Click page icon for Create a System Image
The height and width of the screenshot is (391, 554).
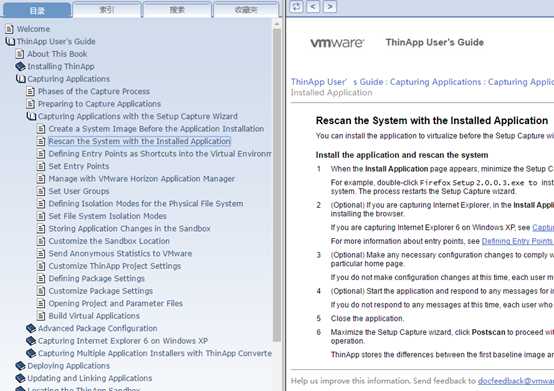click(x=41, y=129)
